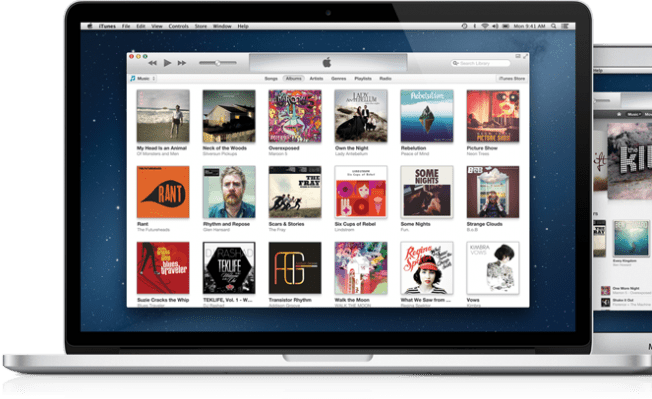Open the Store menu in menu bar
Image resolution: width=652 pixels, height=399 pixels.
(x=201, y=26)
